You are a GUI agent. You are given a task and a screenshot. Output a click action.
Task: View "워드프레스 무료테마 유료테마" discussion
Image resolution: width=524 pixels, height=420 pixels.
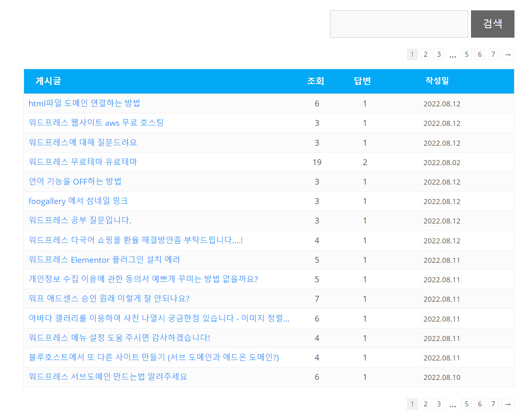(x=82, y=162)
